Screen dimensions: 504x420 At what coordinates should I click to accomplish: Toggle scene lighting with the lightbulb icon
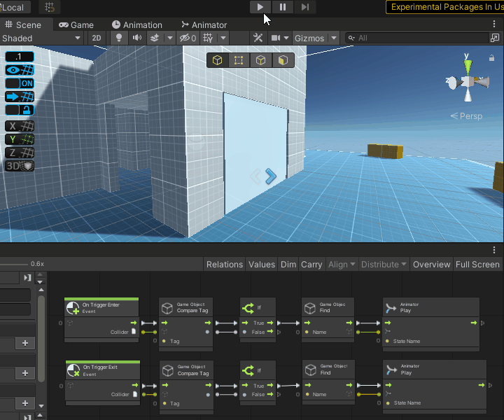[x=118, y=38]
